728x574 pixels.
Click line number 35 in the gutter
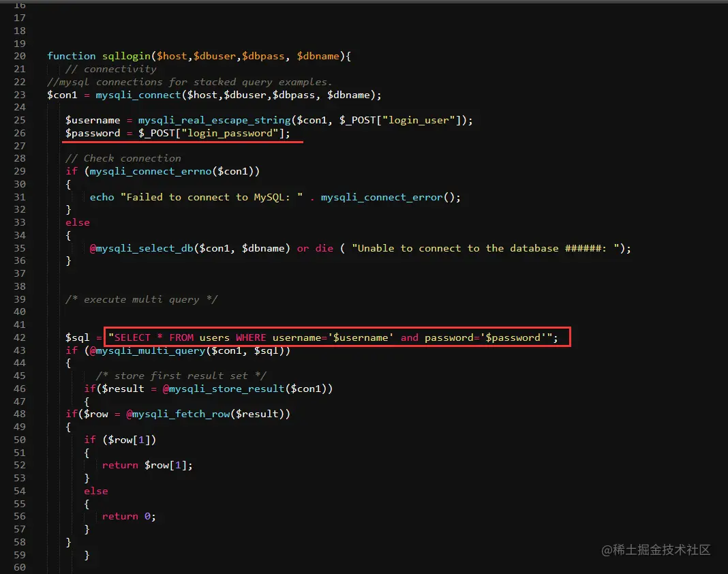[20, 248]
